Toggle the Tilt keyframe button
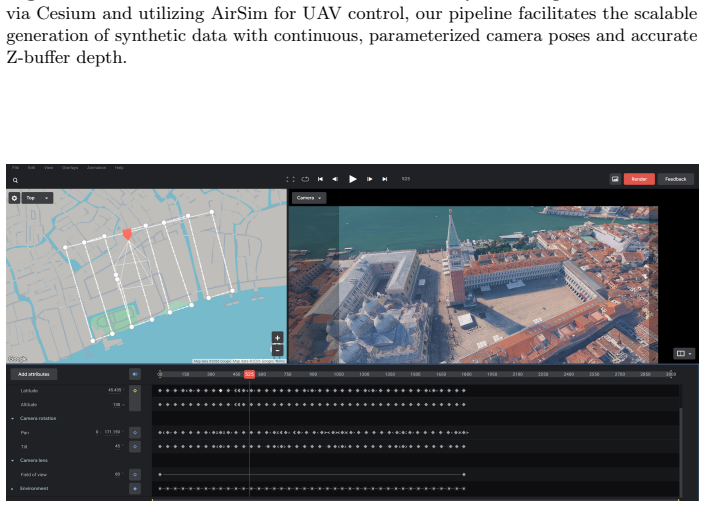 pos(135,446)
